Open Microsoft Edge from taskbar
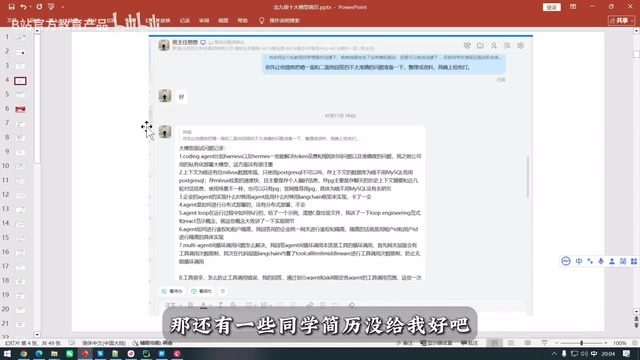Viewport: 640px width, 360px height. (x=39, y=354)
